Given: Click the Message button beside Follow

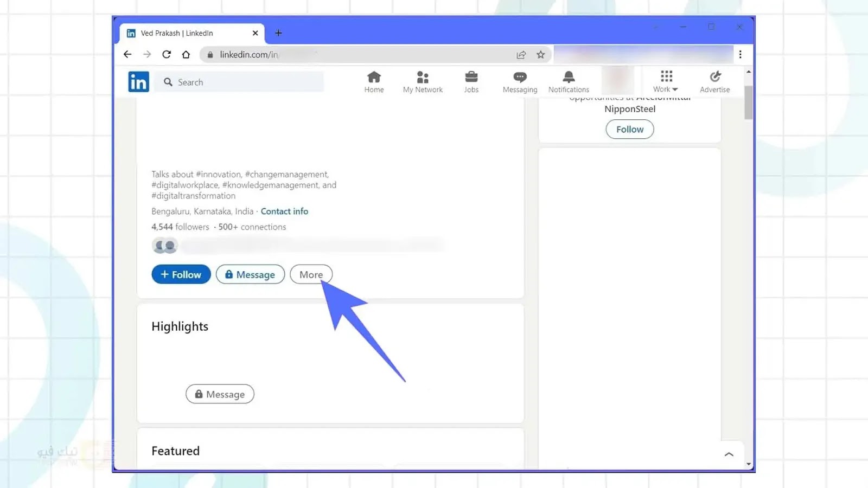Looking at the screenshot, I should [x=250, y=274].
